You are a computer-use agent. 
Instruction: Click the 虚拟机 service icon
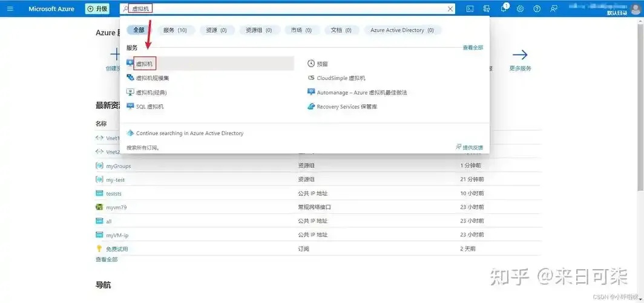point(130,64)
